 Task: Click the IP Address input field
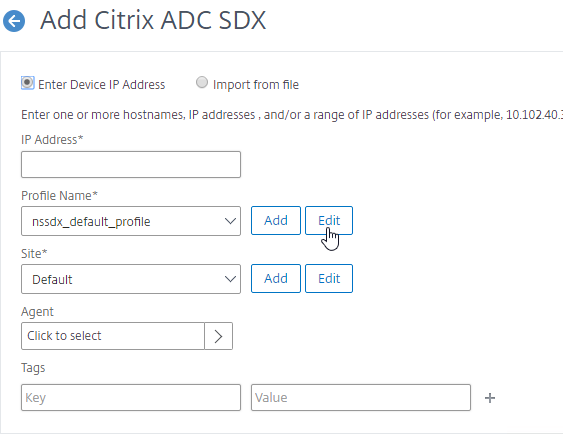131,164
